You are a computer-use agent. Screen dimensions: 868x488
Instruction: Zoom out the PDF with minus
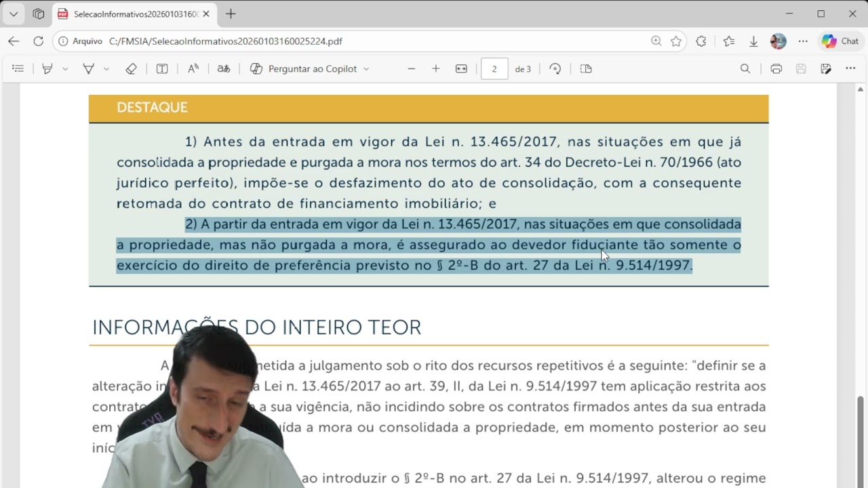coord(411,68)
